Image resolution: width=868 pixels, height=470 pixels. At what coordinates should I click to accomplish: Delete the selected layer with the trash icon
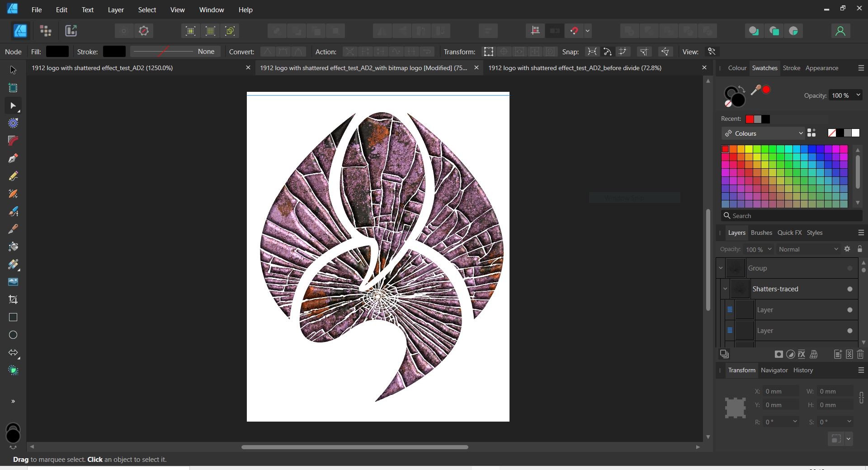click(x=860, y=355)
